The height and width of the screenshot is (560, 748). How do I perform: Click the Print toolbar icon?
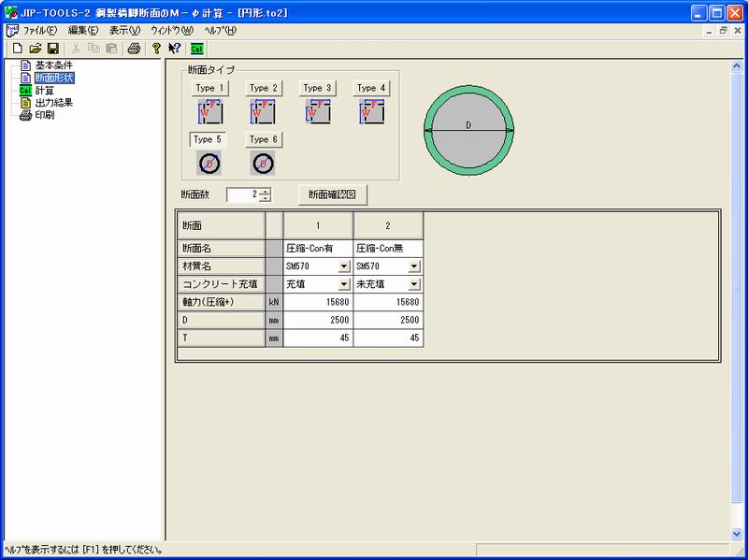pos(134,48)
